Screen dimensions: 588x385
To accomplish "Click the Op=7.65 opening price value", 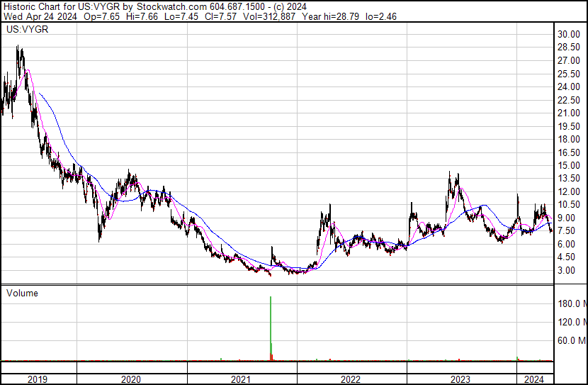I will click(x=101, y=16).
